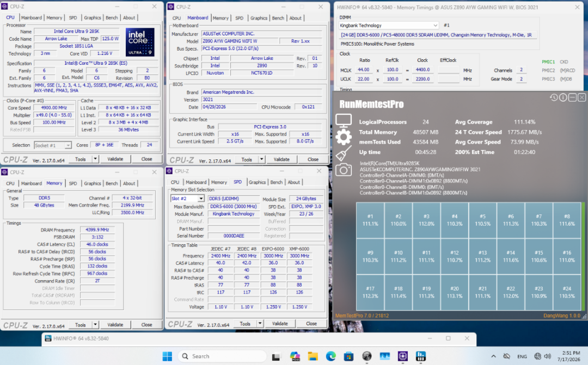
Task: Switch to Bench tab in the CPU-Z CPU window
Action: (112, 17)
